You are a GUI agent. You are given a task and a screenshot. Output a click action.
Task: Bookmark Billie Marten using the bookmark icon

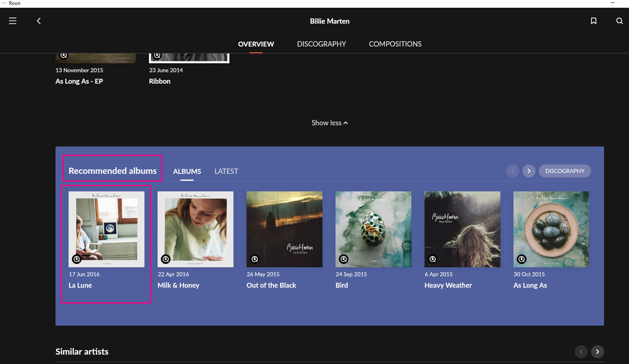click(593, 21)
